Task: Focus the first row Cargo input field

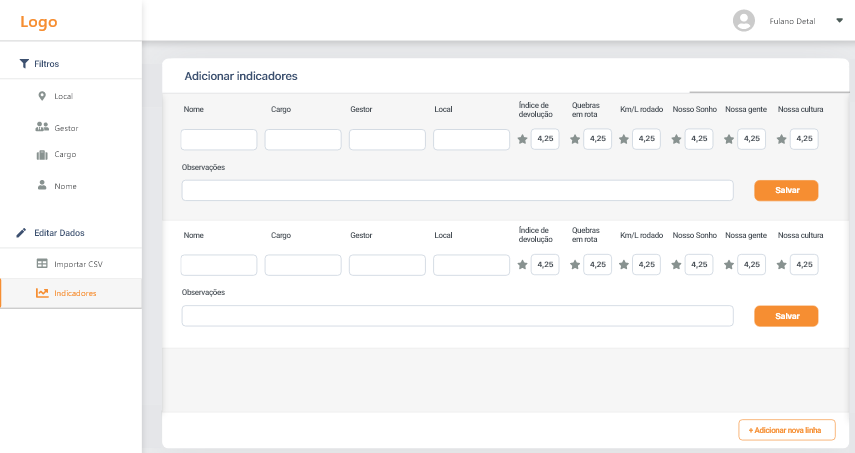Action: point(303,140)
